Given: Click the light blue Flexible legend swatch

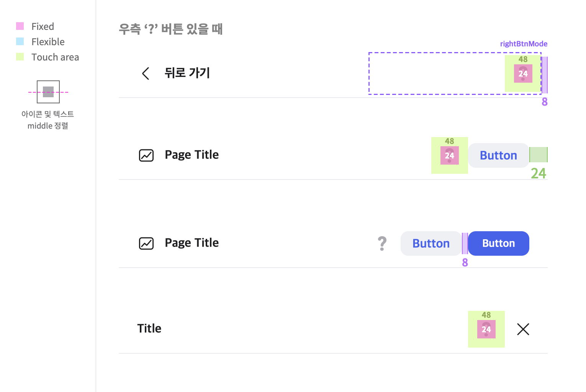Looking at the screenshot, I should pos(20,41).
